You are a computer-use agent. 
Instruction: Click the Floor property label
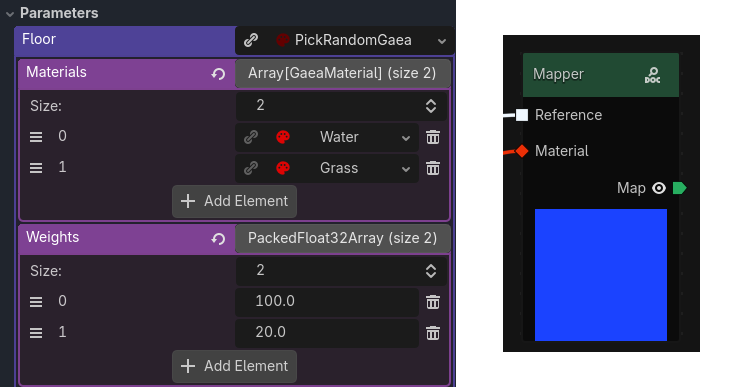tap(39, 39)
